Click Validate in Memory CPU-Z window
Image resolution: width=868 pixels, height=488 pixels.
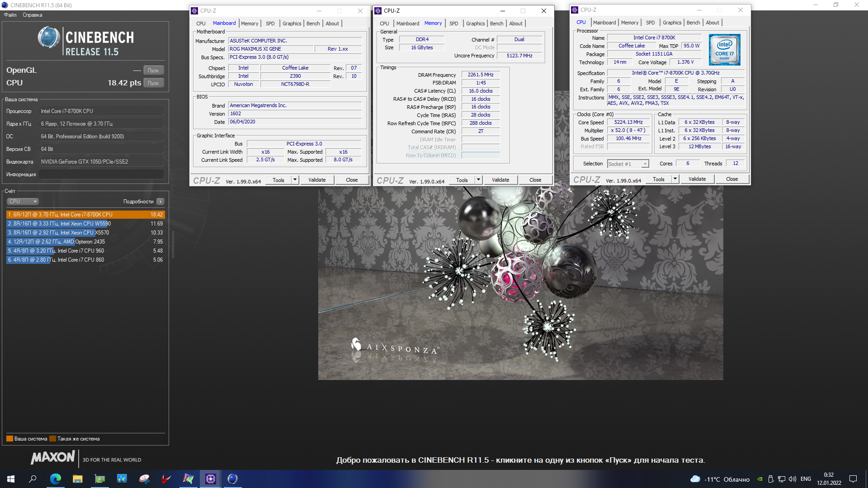[500, 180]
